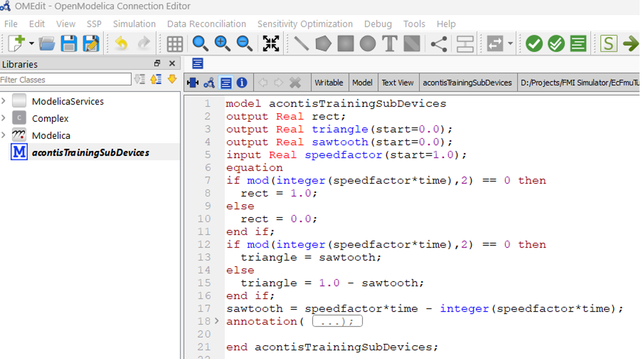Click the Check Model green checkmark

coord(534,43)
